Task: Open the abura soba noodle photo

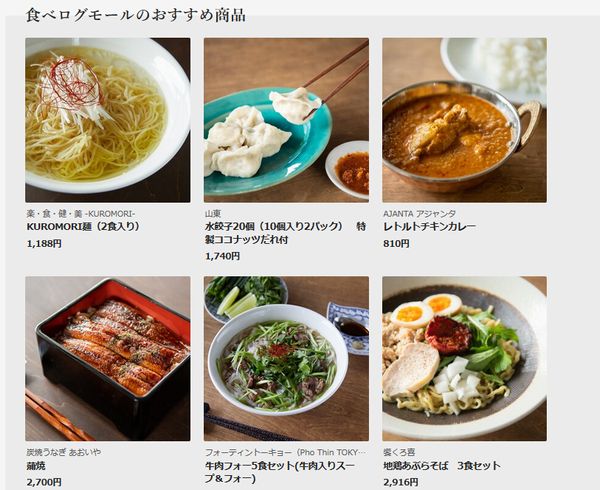Action: coord(465,358)
